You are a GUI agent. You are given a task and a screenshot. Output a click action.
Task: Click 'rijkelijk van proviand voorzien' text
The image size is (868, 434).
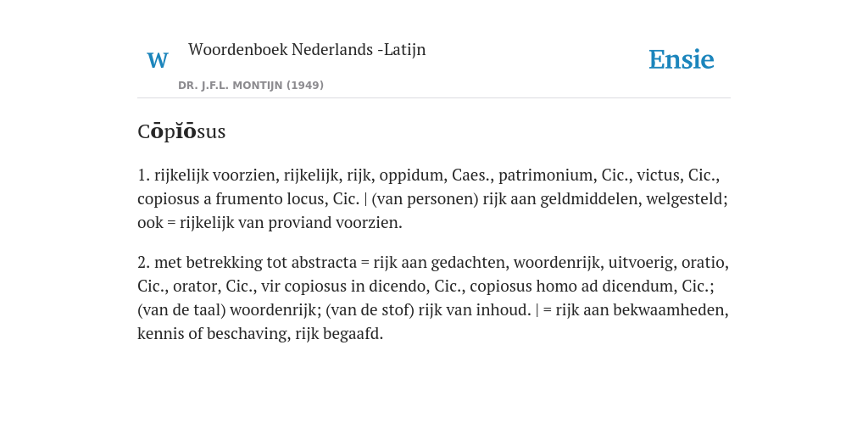click(x=290, y=223)
